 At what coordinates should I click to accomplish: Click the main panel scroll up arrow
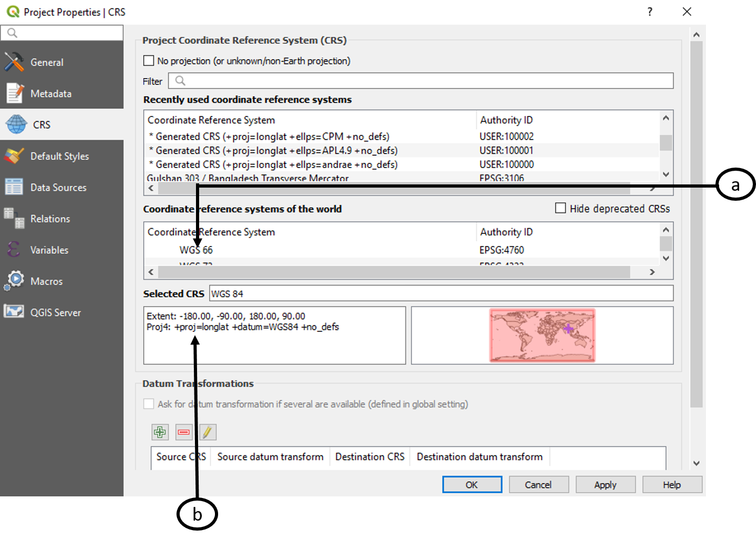[x=696, y=35]
